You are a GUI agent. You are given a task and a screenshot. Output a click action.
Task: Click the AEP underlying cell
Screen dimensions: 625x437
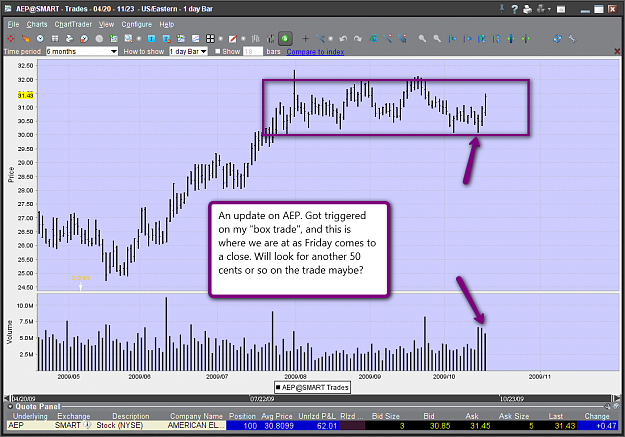pyautogui.click(x=28, y=425)
